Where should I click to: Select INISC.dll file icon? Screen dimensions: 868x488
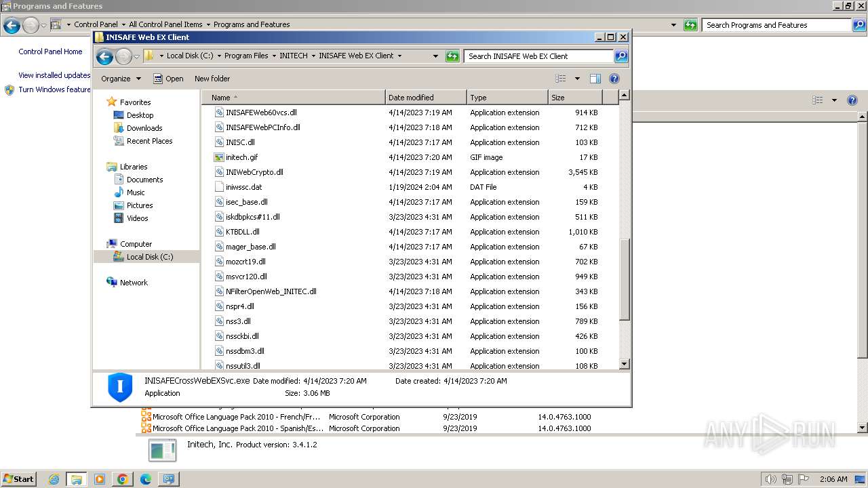219,142
